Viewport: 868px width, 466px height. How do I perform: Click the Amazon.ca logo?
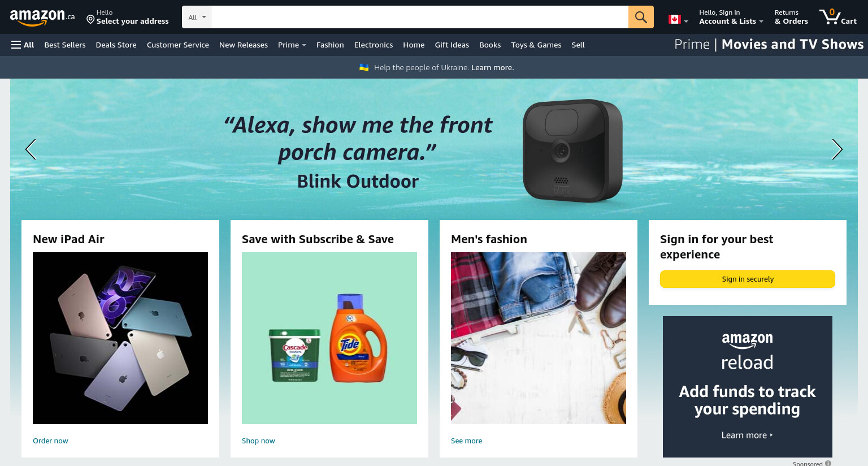pos(42,18)
